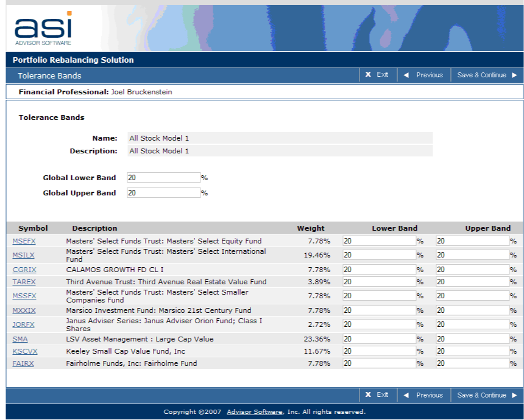Click the ASI Advisor Software logo
524x420 pixels.
click(43, 28)
